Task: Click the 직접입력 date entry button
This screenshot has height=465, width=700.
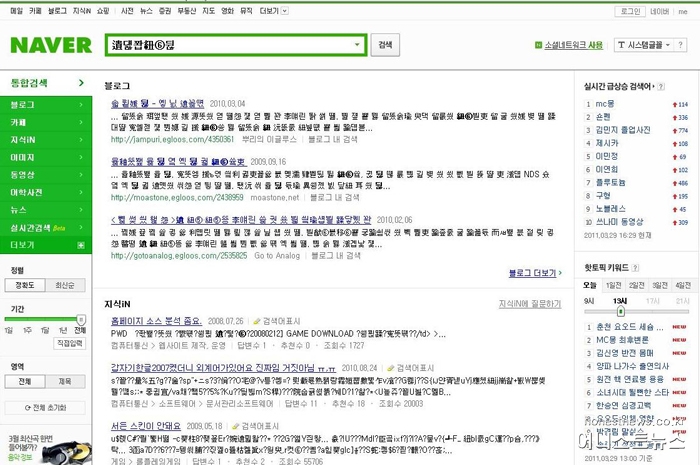Action: 70,343
